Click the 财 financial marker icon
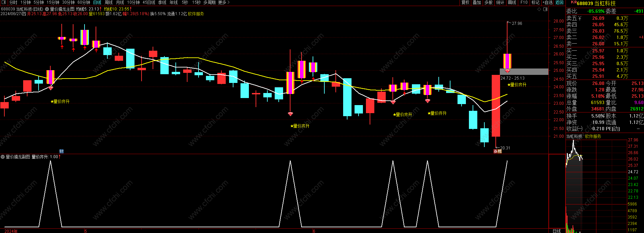 coord(61,151)
